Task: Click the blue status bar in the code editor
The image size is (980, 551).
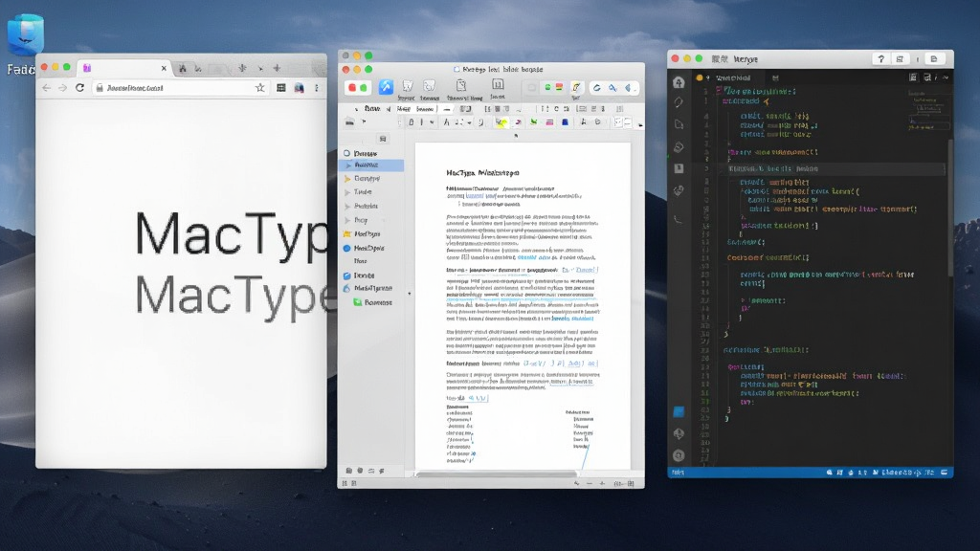Action: pyautogui.click(x=811, y=473)
